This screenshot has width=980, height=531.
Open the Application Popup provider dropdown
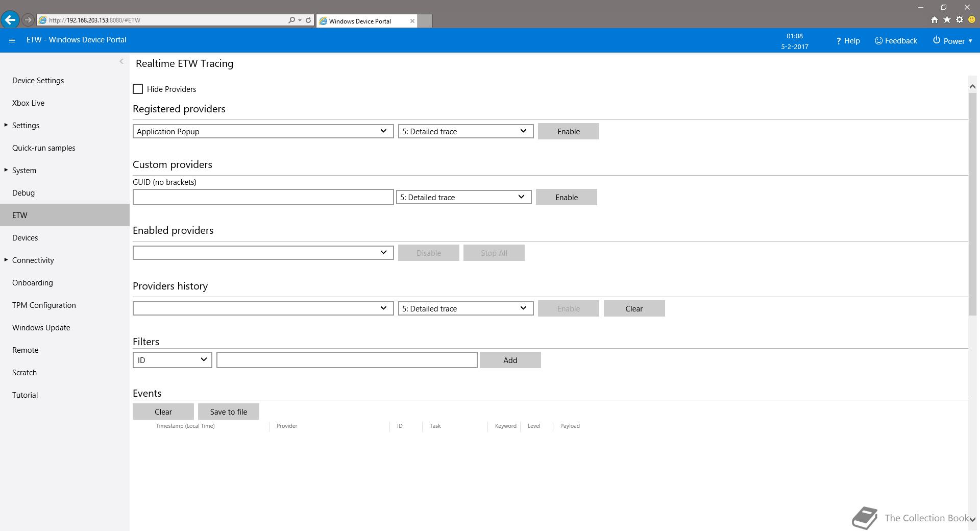click(263, 131)
